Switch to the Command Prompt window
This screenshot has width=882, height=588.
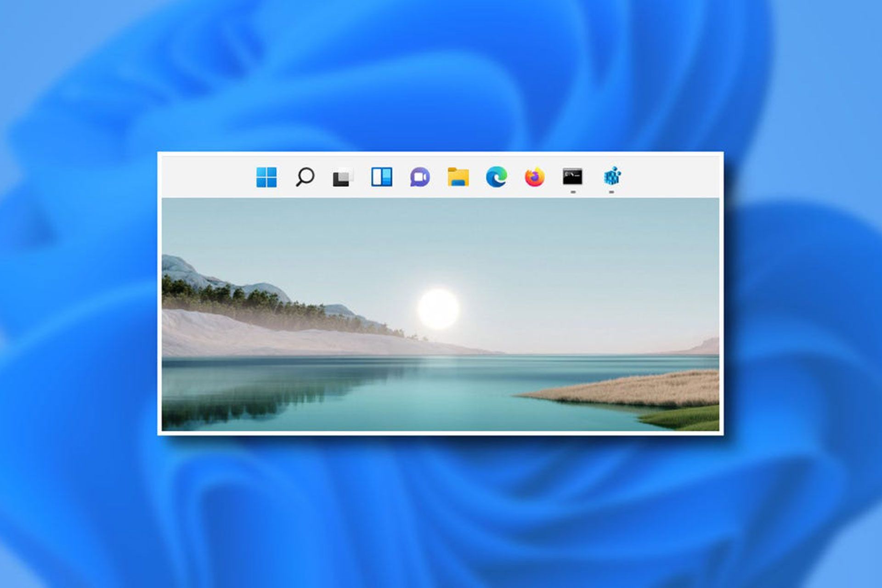point(573,177)
